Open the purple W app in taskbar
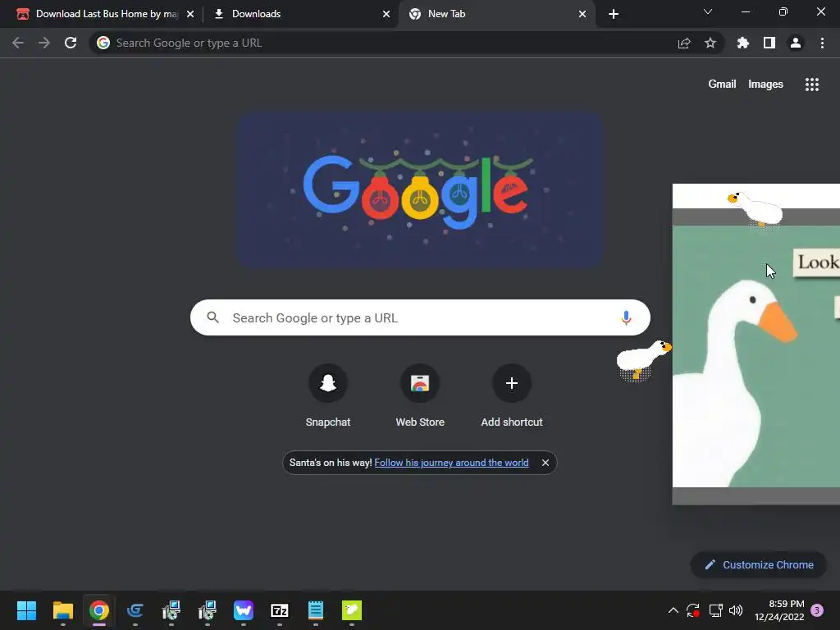Screen dimensions: 840x630 [x=243, y=610]
